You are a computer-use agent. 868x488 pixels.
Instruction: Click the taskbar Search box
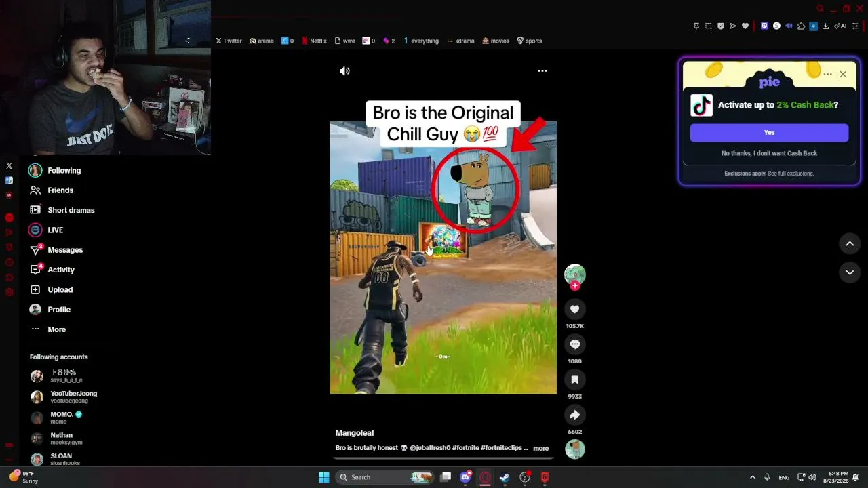384,477
